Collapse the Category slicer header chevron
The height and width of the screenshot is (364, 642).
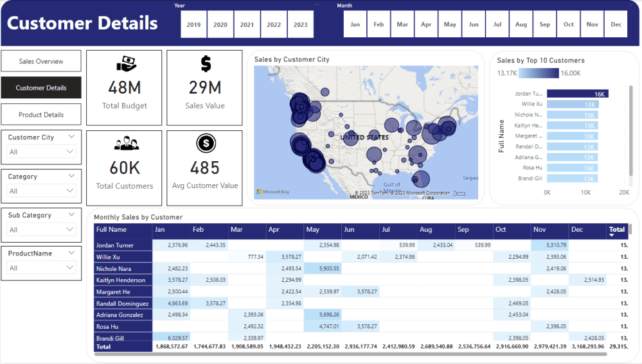click(71, 176)
